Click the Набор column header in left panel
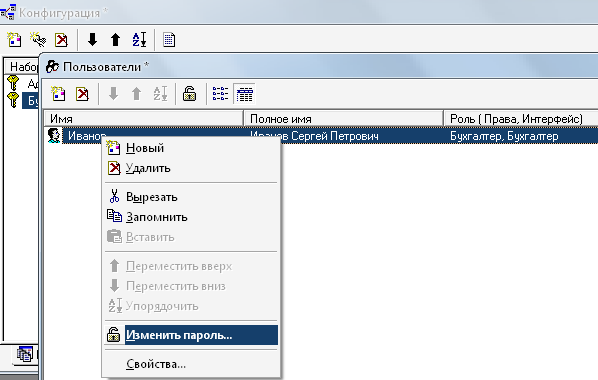 pos(22,66)
